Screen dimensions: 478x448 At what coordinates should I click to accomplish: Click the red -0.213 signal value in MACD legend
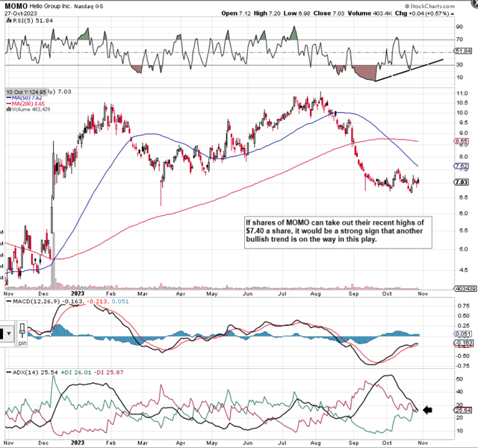coord(97,302)
